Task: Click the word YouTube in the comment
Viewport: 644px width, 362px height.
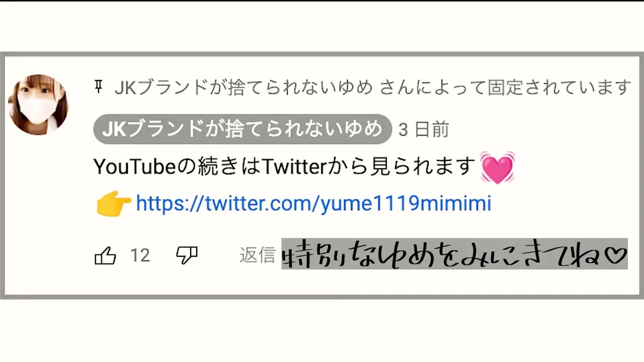Action: coord(134,166)
